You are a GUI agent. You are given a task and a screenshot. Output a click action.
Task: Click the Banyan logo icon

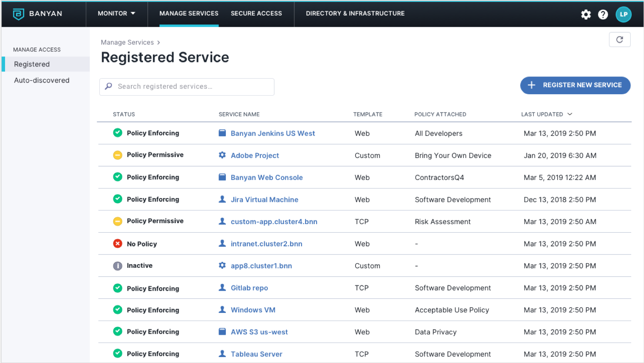pos(18,14)
